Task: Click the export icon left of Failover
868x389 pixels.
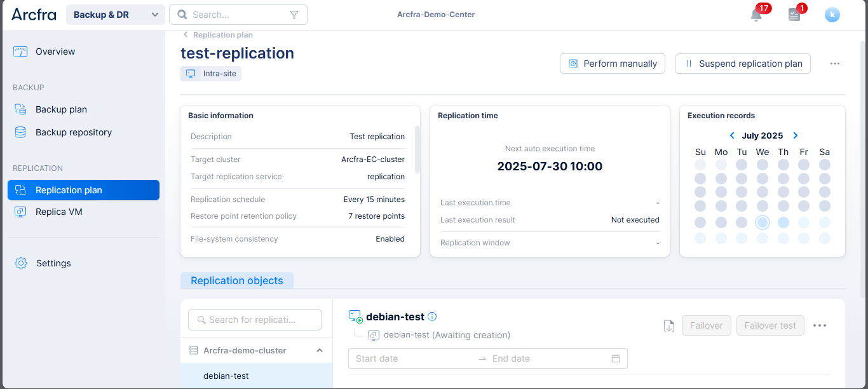Action: (668, 325)
